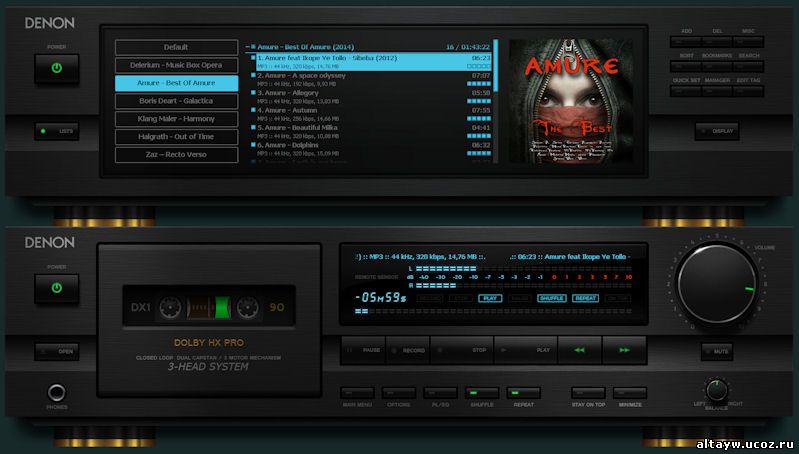Select track 3 Amure - Allegory

[x=374, y=96]
